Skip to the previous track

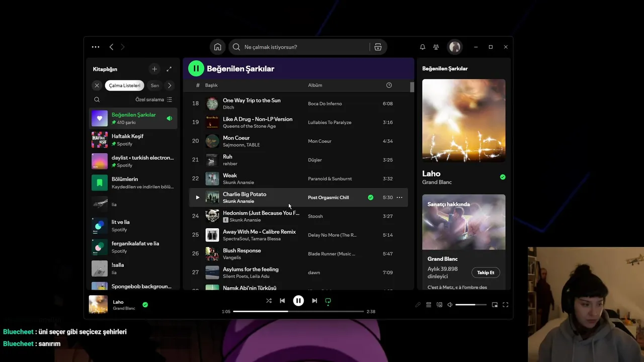pos(282,301)
